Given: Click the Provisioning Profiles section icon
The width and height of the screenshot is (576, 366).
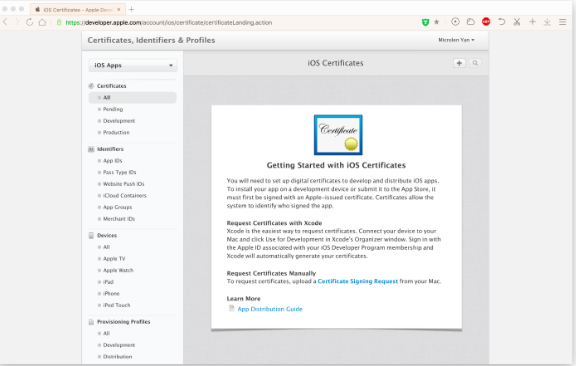Looking at the screenshot, I should pyautogui.click(x=91, y=322).
